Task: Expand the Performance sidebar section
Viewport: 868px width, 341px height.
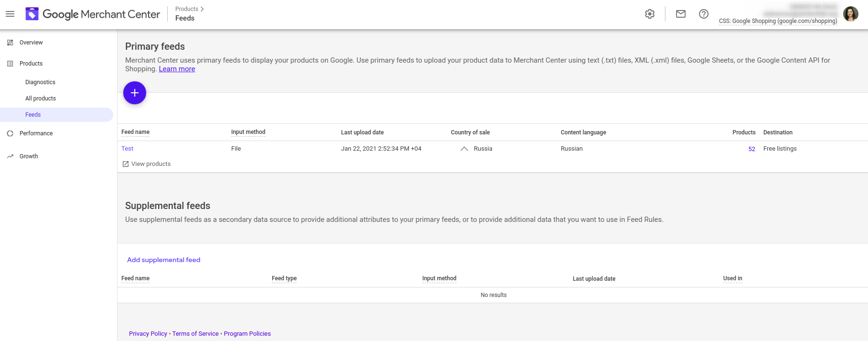Action: [36, 133]
